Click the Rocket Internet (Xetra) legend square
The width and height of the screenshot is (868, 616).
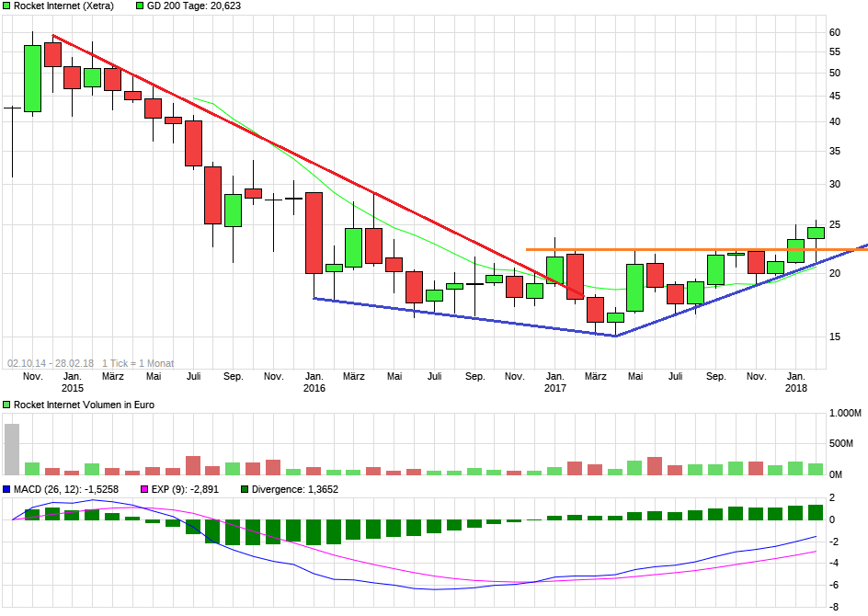6,7
